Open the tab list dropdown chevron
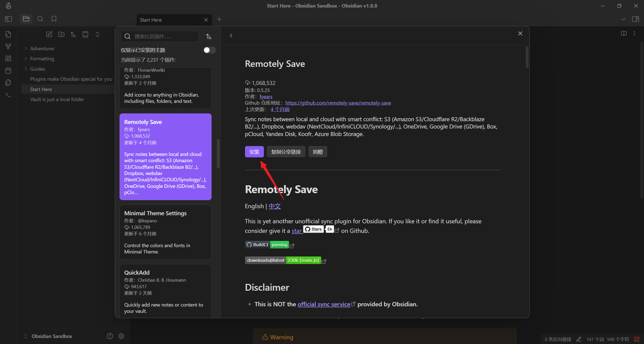 [x=623, y=19]
